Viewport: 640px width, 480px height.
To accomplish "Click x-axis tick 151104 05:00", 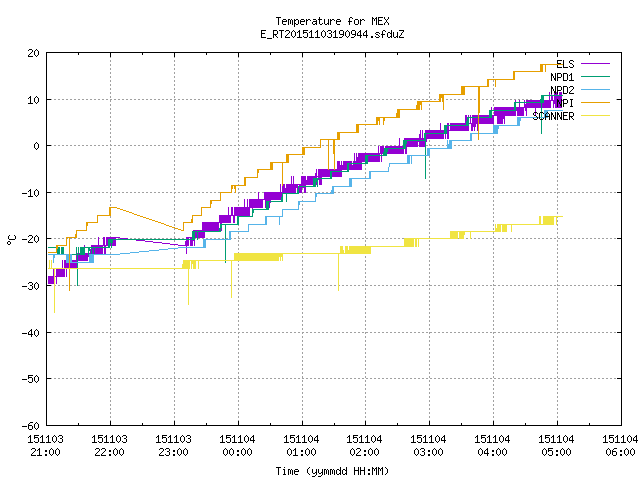I will click(x=557, y=446).
